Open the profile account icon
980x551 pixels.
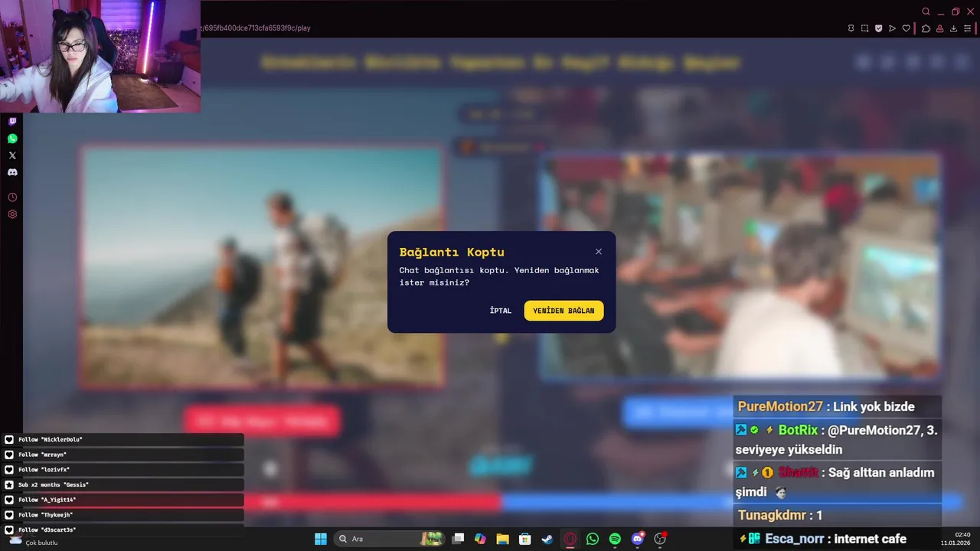(939, 28)
